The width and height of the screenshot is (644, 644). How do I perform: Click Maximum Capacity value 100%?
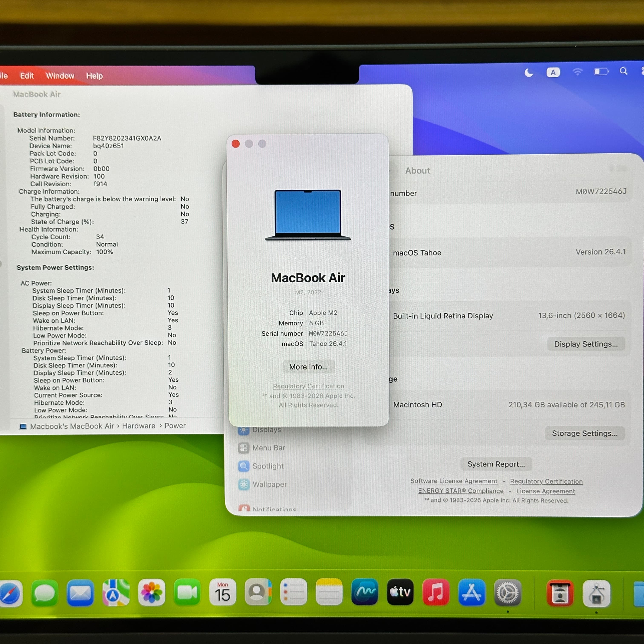[105, 252]
